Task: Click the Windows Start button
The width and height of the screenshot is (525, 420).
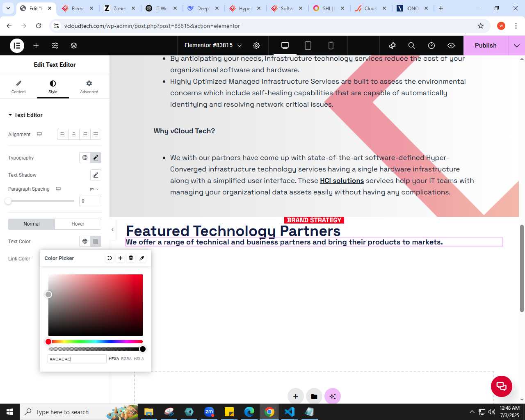Action: tap(10, 412)
